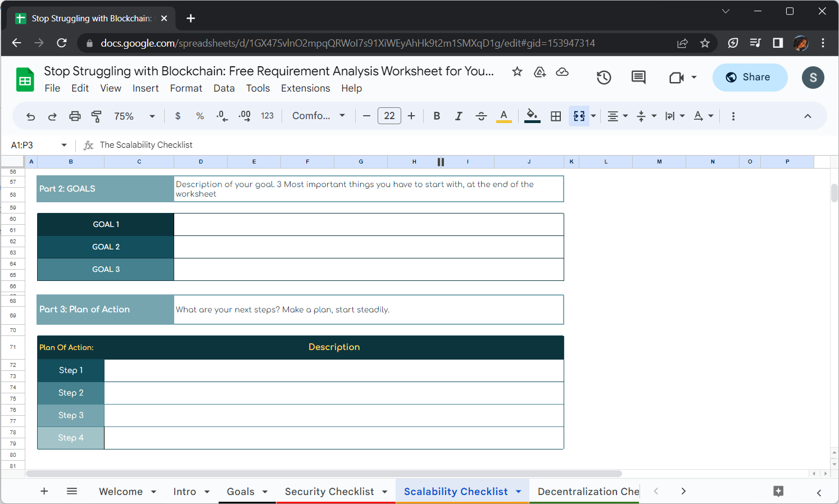This screenshot has width=839, height=504.
Task: Star the spreadsheet document title
Action: point(517,71)
